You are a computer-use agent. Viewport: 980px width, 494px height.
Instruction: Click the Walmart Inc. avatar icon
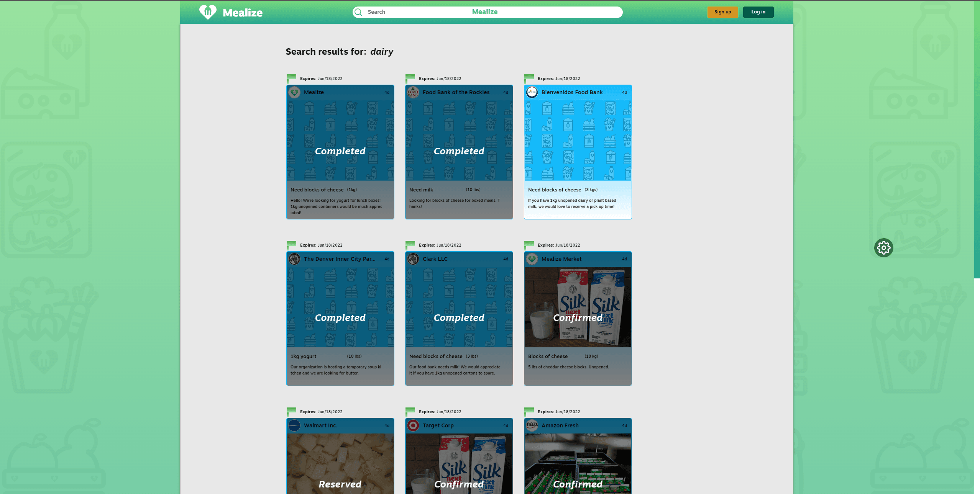pyautogui.click(x=294, y=425)
